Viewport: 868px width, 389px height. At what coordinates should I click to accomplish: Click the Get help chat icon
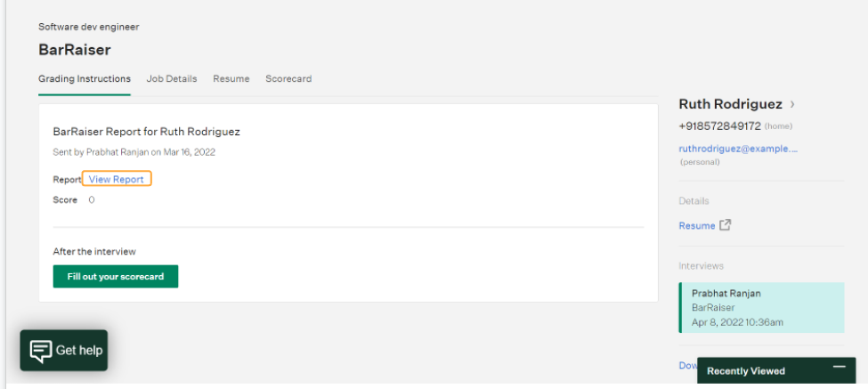pos(41,351)
